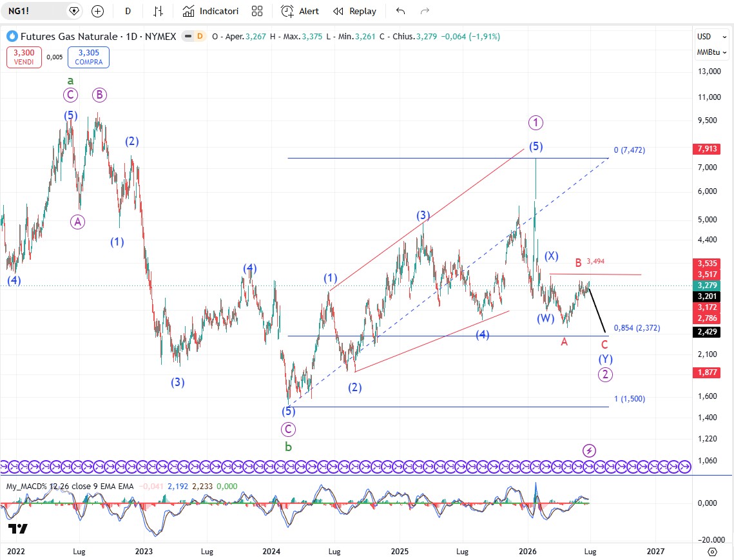
Task: Select the blue (W) wave label
Action: 545,319
